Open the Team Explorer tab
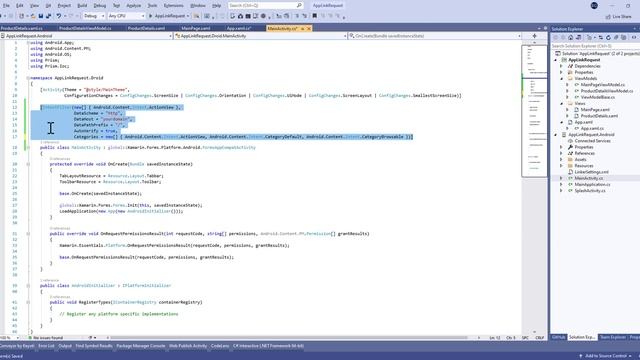Viewport: 640px width, 360px height. pyautogui.click(x=612, y=338)
